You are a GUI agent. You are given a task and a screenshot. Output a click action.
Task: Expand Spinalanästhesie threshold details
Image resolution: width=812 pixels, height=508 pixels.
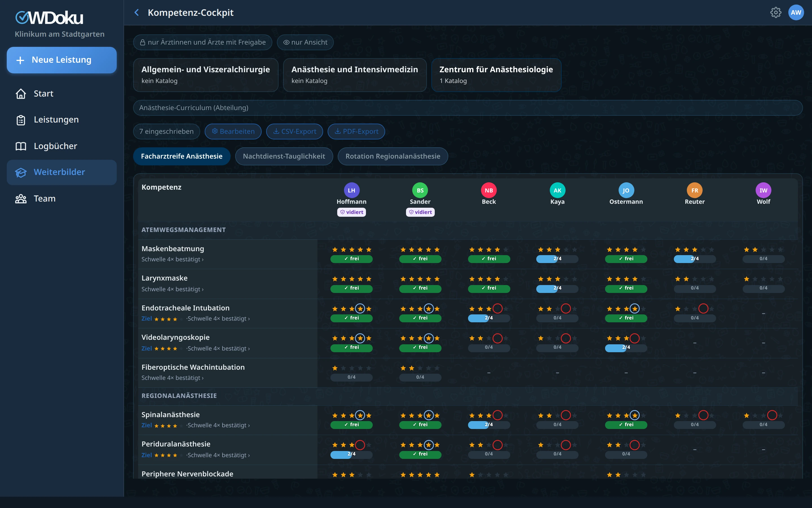219,425
